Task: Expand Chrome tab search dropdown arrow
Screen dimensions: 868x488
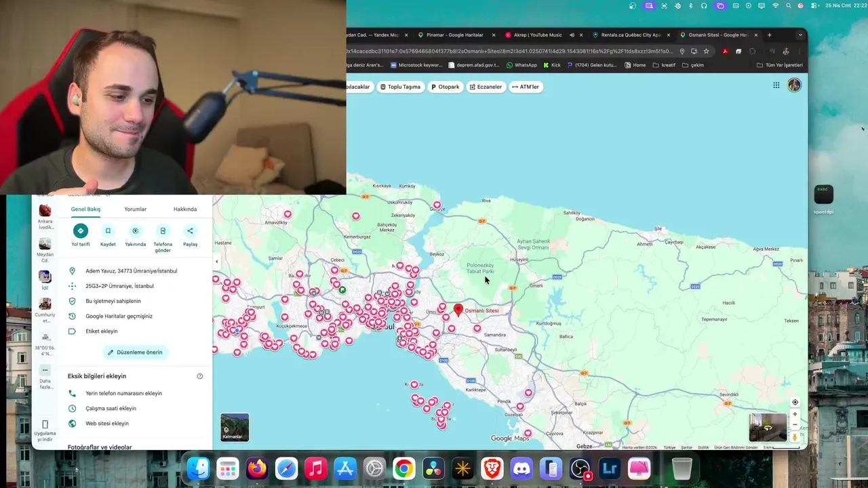Action: pos(800,35)
